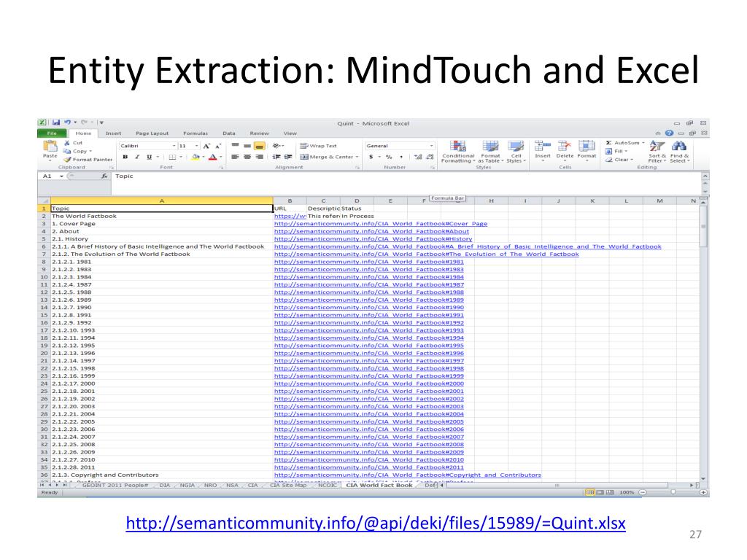747x560 pixels.
Task: Open the Cell Styles dropdown
Action: coord(516,152)
